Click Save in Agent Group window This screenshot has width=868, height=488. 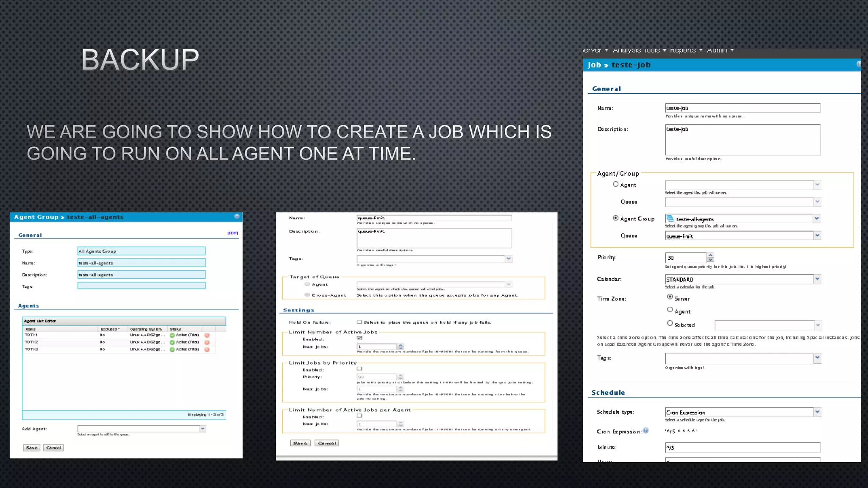click(32, 448)
